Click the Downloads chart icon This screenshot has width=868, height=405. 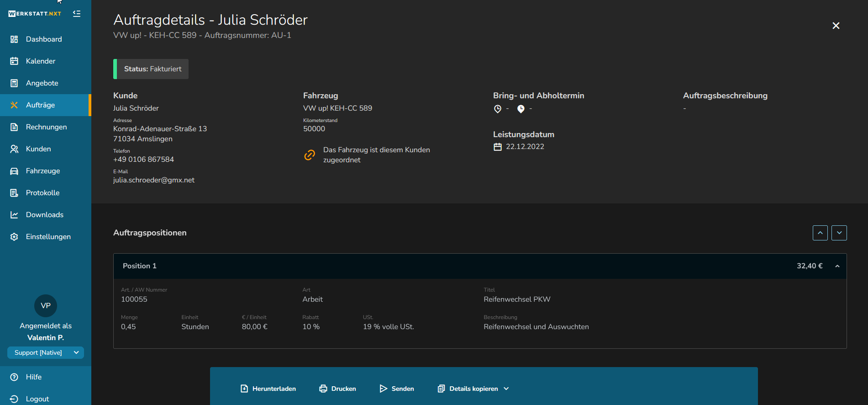pos(14,215)
